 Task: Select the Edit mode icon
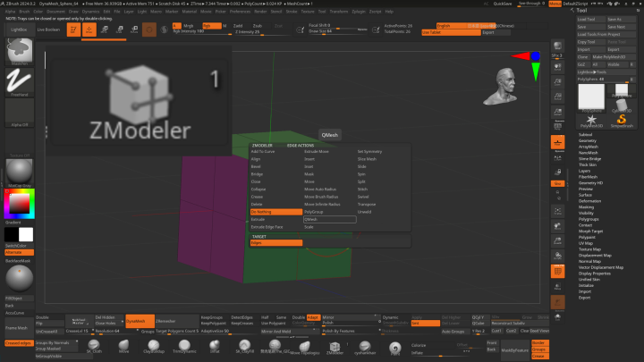(x=72, y=29)
